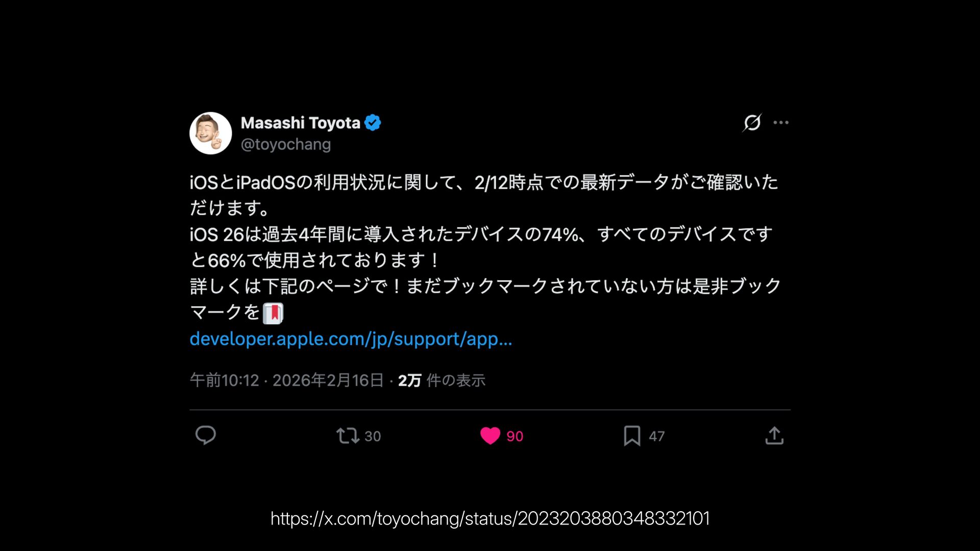Screen dimensions: 980x551
Task: Click the 2万 件の表示 view count
Action: click(442, 380)
